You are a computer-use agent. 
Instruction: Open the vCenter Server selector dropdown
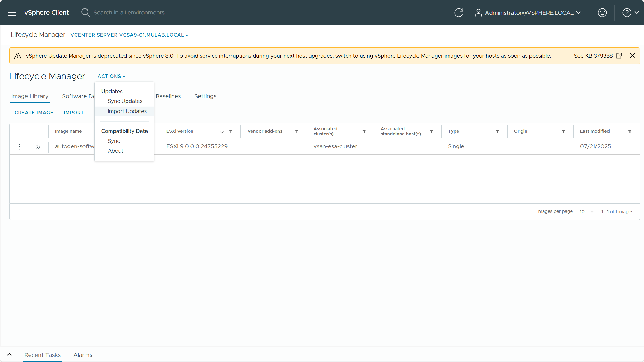click(130, 35)
